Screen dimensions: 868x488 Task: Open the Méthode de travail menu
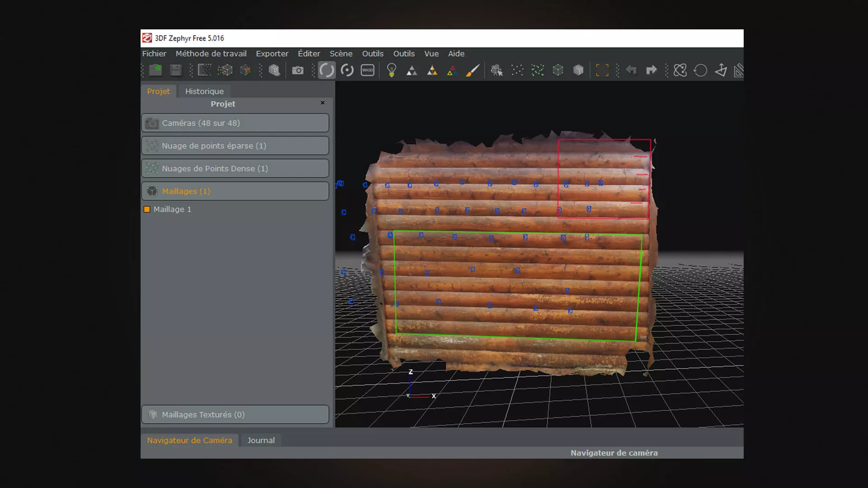pos(211,53)
